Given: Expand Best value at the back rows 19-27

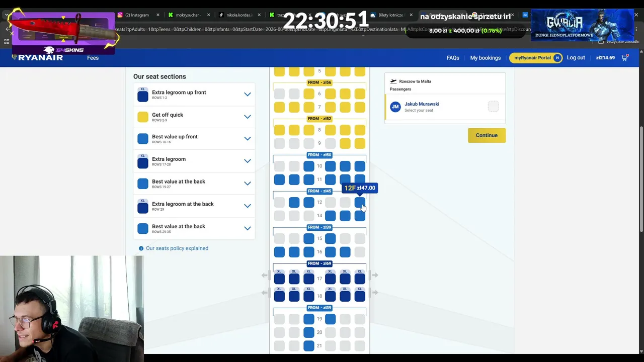Looking at the screenshot, I should pyautogui.click(x=248, y=184).
